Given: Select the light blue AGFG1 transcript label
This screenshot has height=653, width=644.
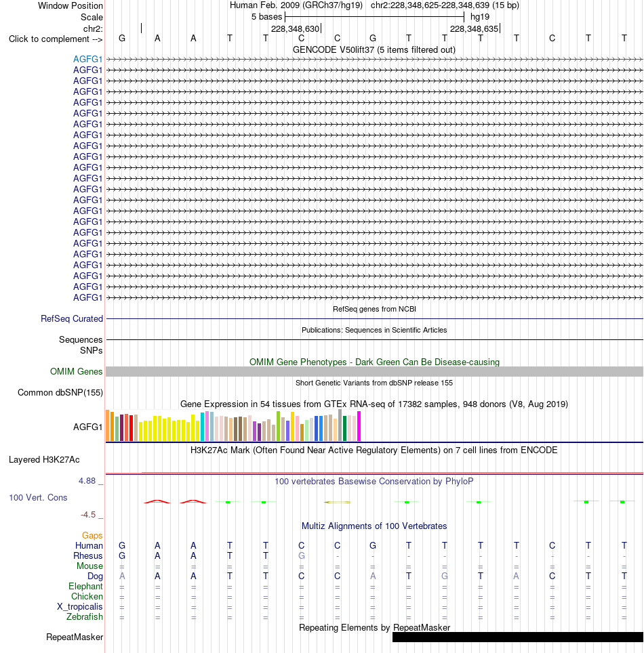Looking at the screenshot, I should pyautogui.click(x=87, y=59).
